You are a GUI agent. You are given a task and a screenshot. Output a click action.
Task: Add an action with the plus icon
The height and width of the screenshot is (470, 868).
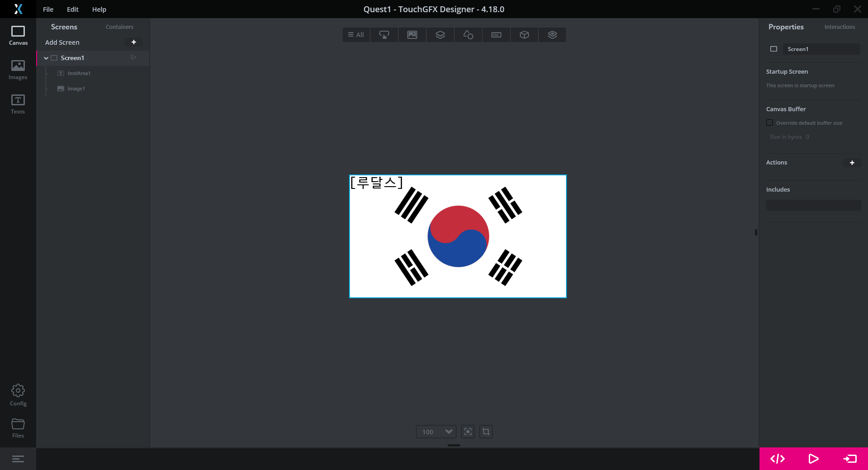(x=852, y=163)
